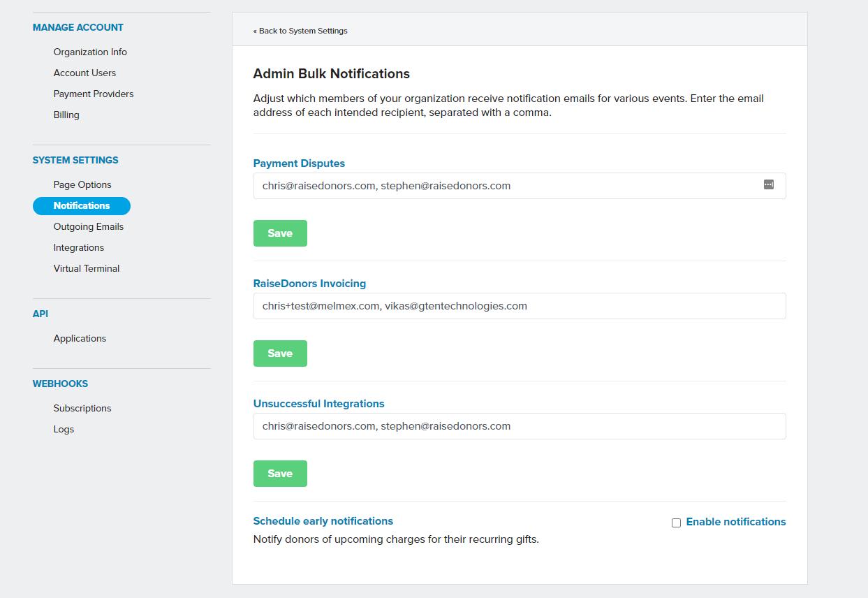View webhook Subscriptions
Screen dimensions: 868x598
(x=82, y=408)
